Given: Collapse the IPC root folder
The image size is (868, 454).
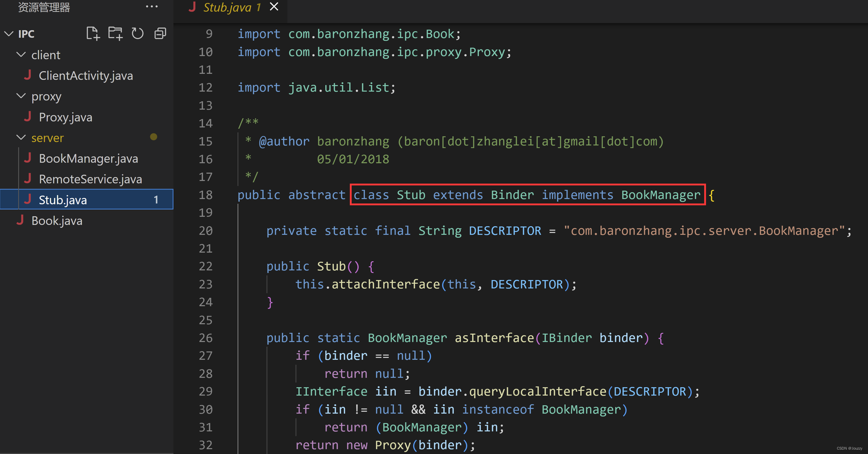Looking at the screenshot, I should click(9, 34).
